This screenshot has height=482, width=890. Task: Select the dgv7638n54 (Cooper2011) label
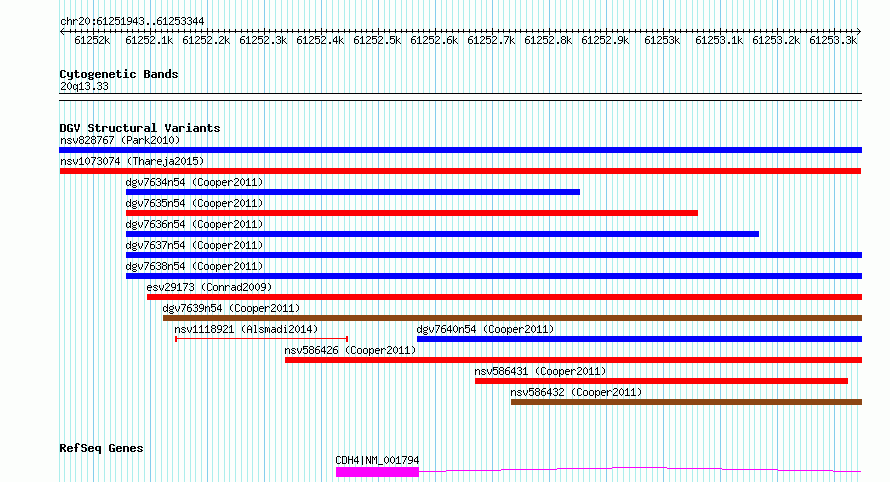point(194,266)
